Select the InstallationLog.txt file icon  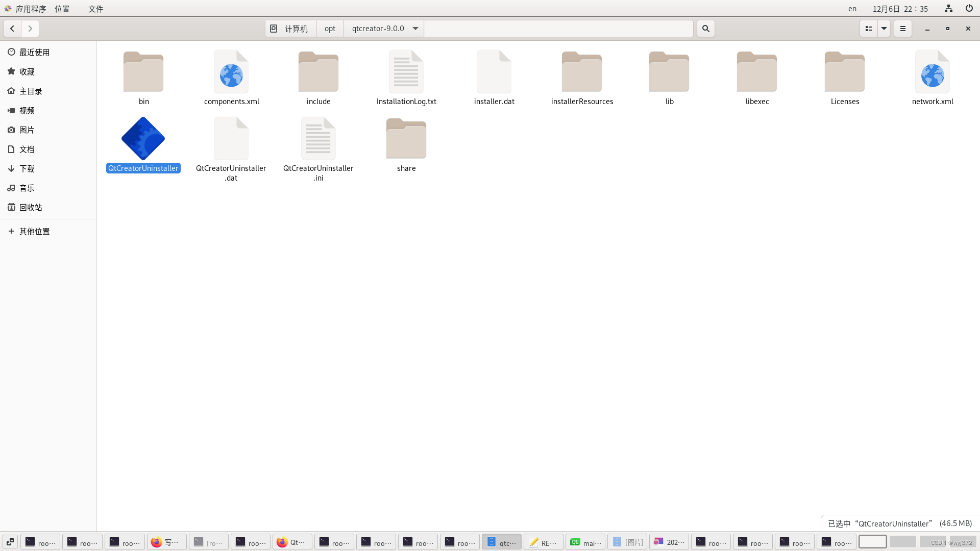click(x=406, y=71)
